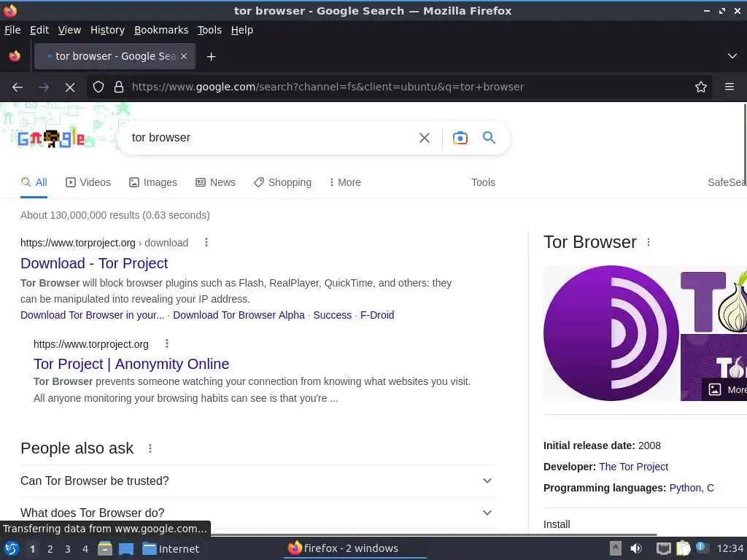
Task: Open the View menu
Action: pyautogui.click(x=69, y=30)
